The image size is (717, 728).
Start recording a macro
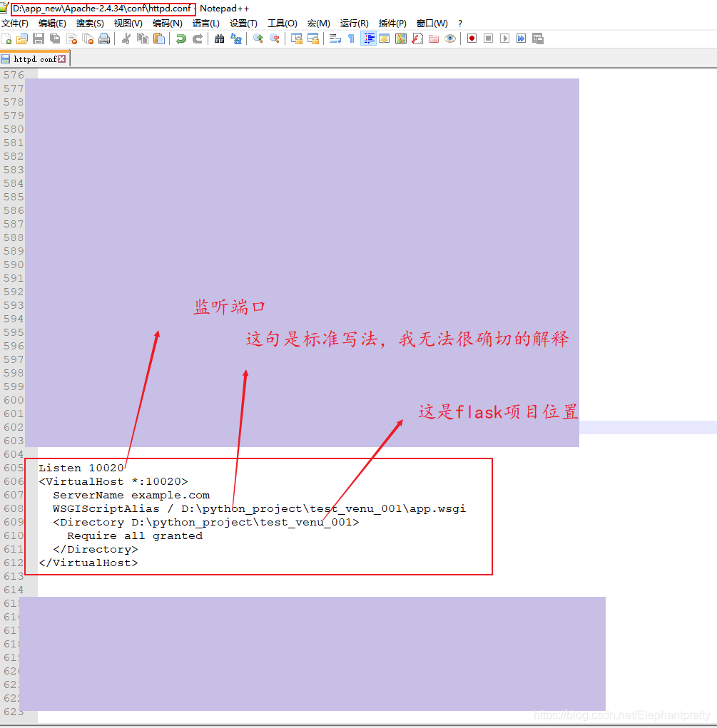[472, 39]
